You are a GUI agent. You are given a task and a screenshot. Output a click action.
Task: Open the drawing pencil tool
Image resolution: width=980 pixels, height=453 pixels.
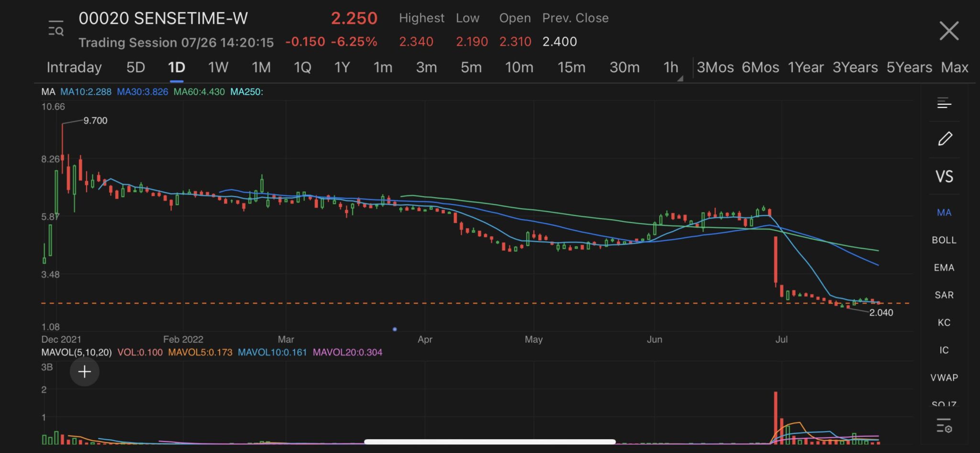coord(945,139)
